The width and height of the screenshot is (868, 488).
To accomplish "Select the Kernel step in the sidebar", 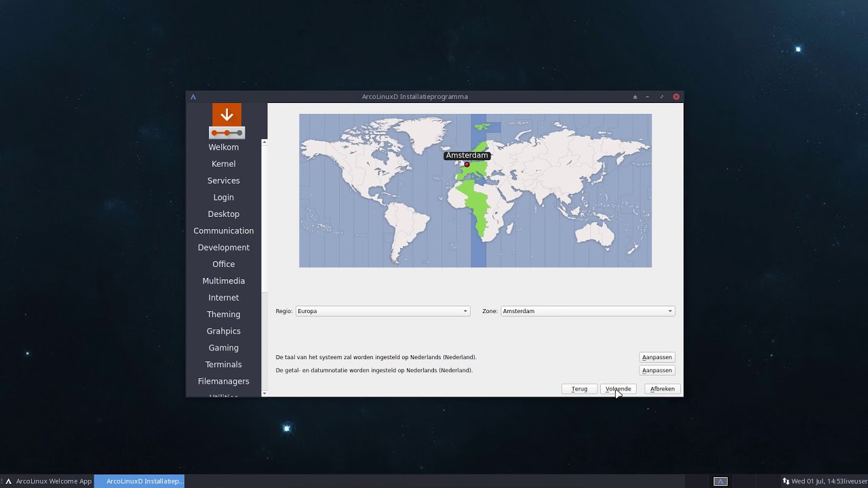I will coord(224,164).
